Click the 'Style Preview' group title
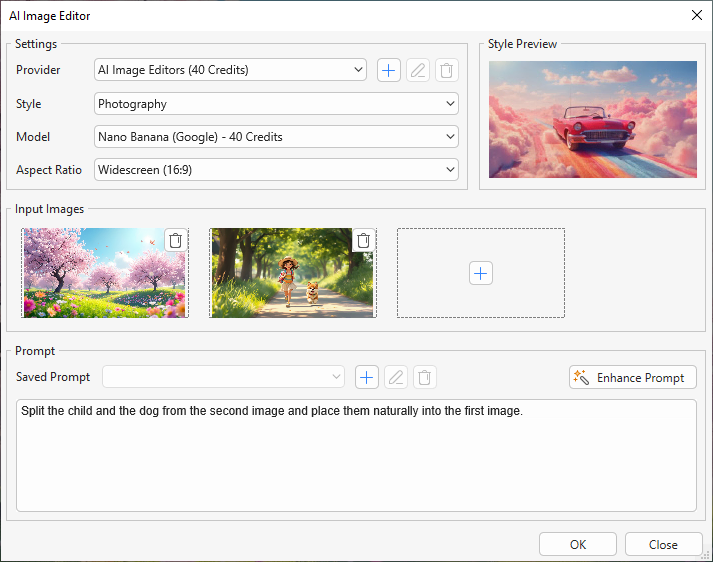 coord(522,44)
